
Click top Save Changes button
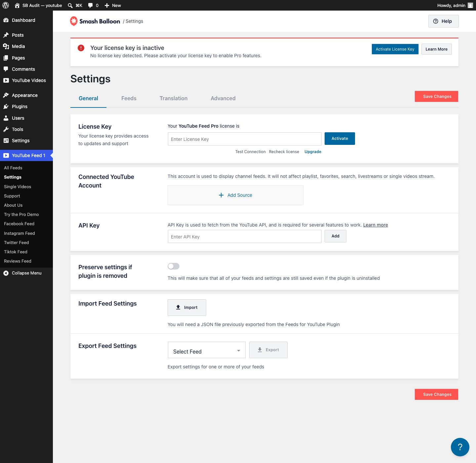[x=437, y=97]
